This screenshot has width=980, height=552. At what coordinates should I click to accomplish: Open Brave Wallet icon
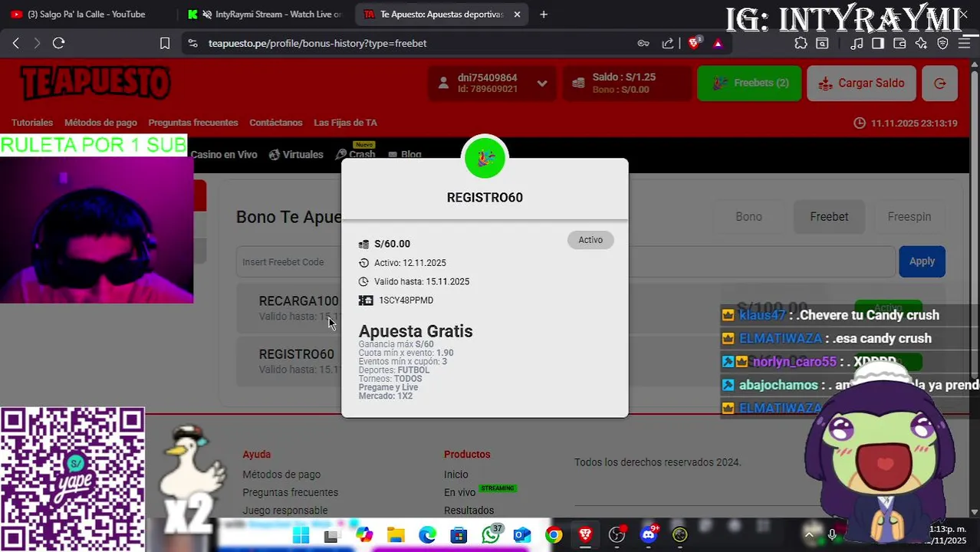click(x=899, y=44)
